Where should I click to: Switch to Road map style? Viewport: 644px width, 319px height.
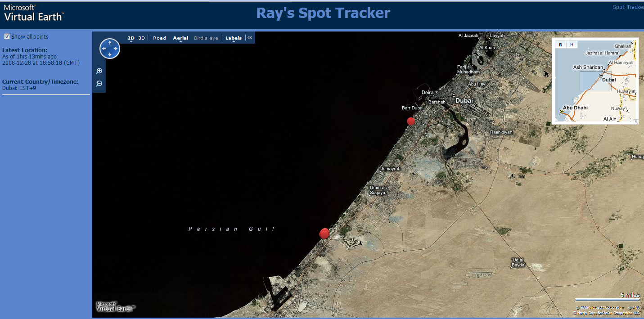[x=159, y=38]
